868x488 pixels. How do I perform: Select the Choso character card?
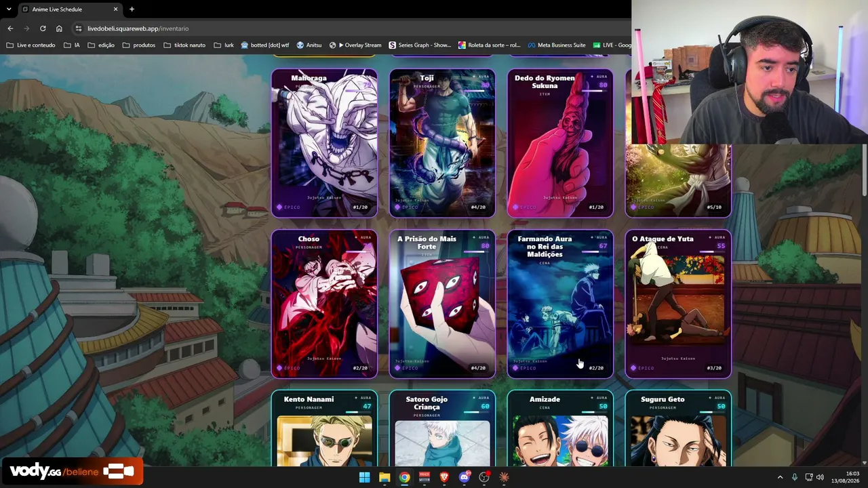click(324, 304)
